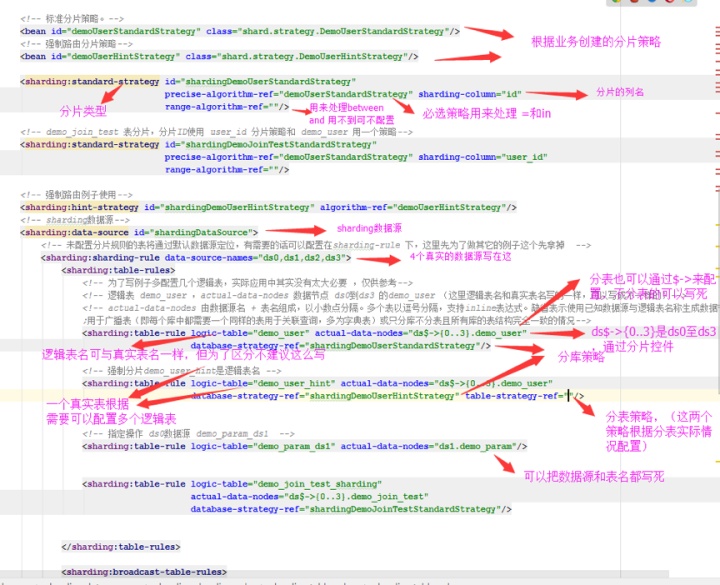Click bean id="demoUserStandardStrategy" attribute

click(x=125, y=31)
